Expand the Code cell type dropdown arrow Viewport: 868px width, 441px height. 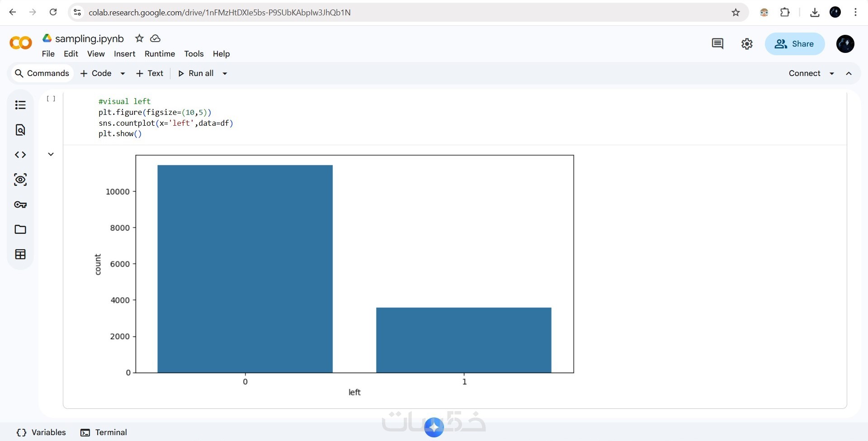[123, 73]
